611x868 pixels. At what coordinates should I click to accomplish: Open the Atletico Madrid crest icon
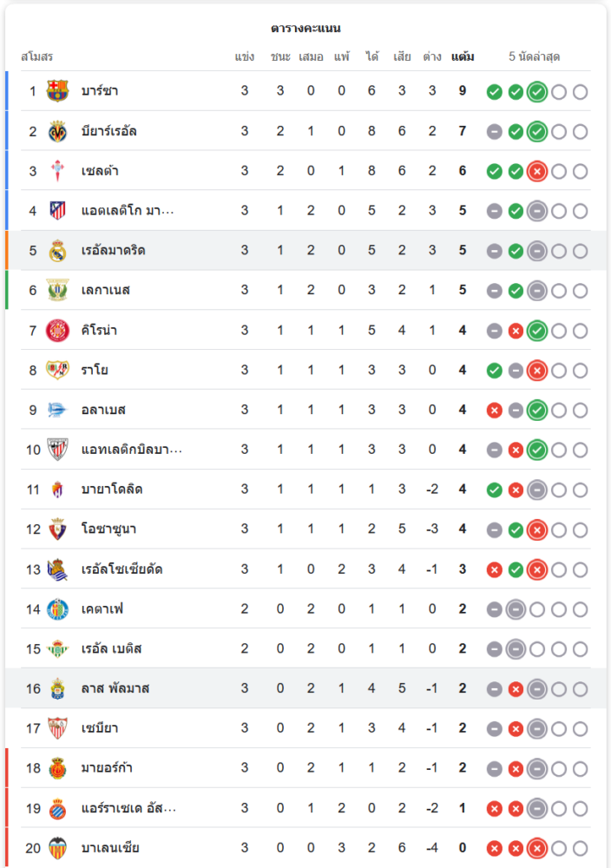point(57,210)
